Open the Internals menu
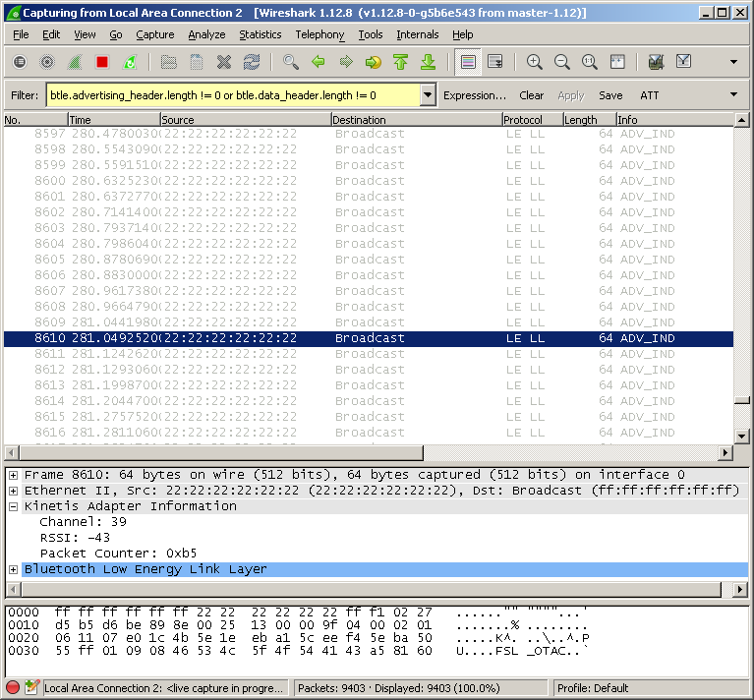This screenshot has width=754, height=700. point(418,34)
